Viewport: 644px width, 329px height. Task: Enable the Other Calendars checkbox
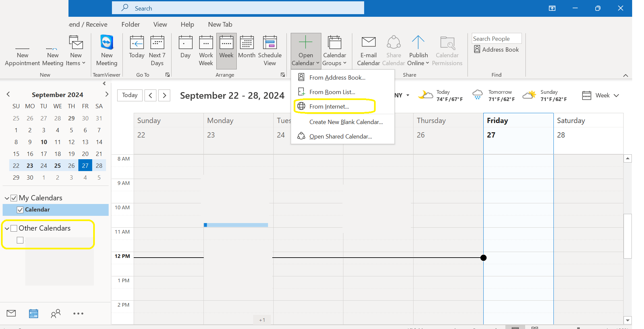pyautogui.click(x=14, y=228)
